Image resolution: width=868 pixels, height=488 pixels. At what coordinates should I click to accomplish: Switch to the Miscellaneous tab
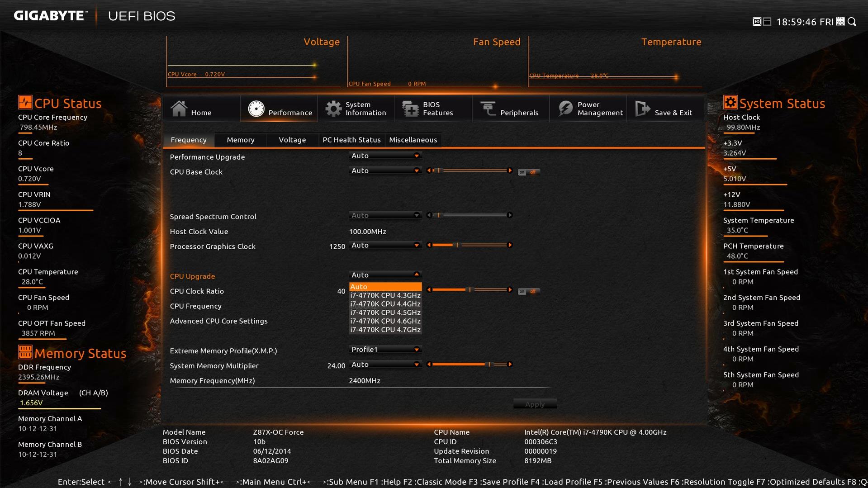413,140
